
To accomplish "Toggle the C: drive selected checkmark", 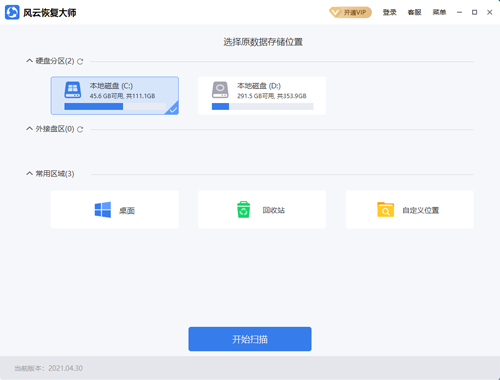I will (173, 109).
